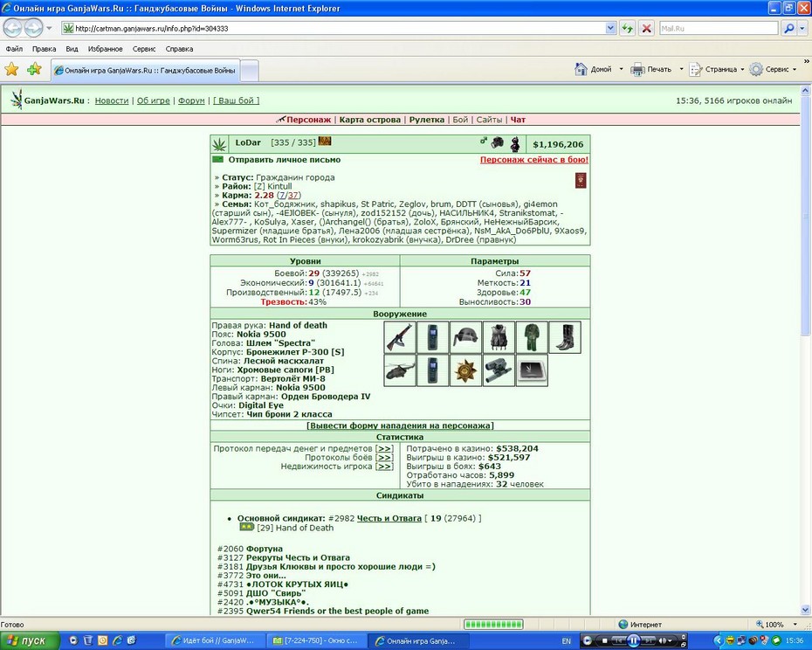Screen dimensions: 812x650
Task: Click the black character figure icon
Action: 515,143
